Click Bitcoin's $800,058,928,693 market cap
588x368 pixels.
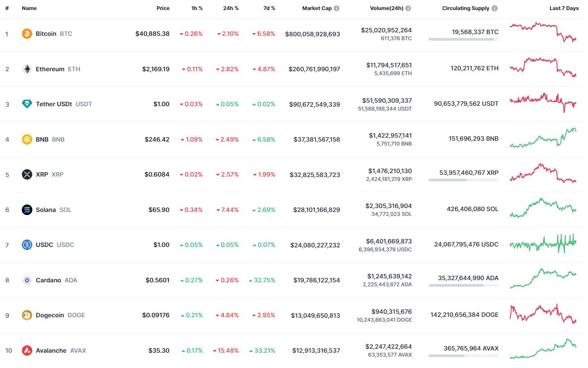pos(313,34)
